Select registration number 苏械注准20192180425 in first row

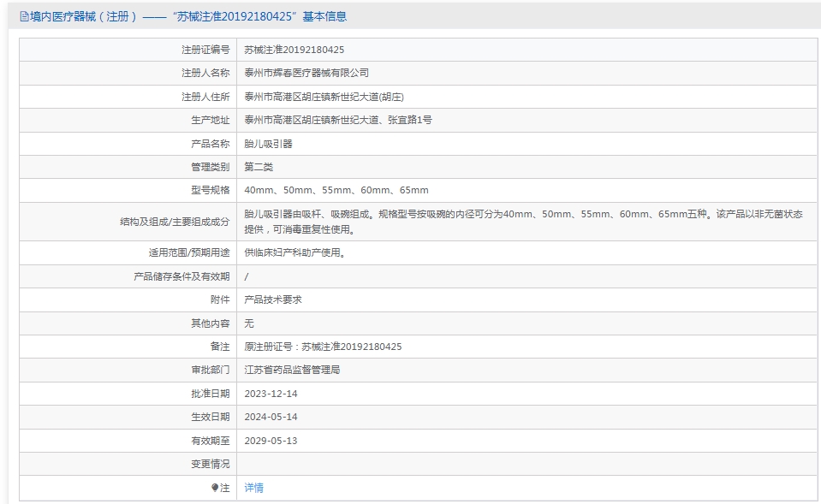tap(294, 50)
